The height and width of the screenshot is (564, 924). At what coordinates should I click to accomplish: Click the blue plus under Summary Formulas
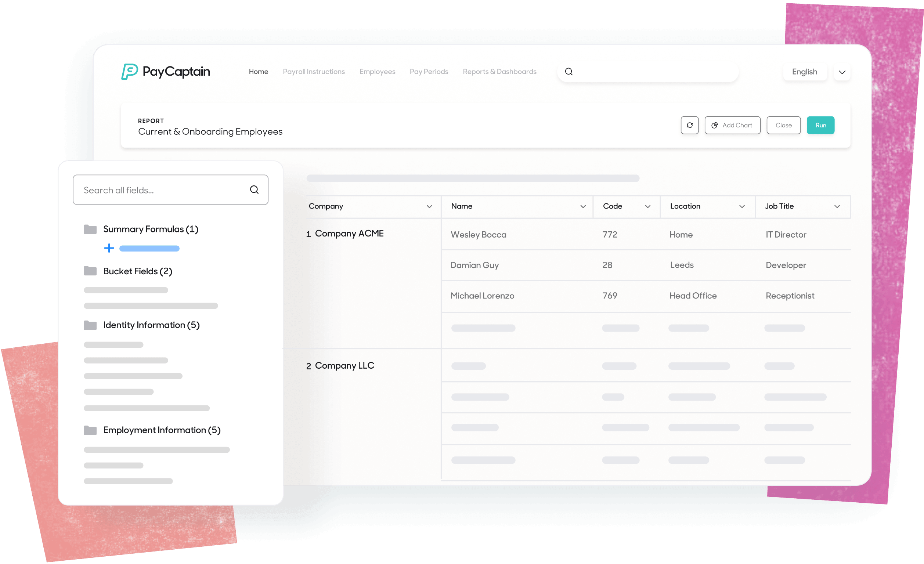click(109, 248)
